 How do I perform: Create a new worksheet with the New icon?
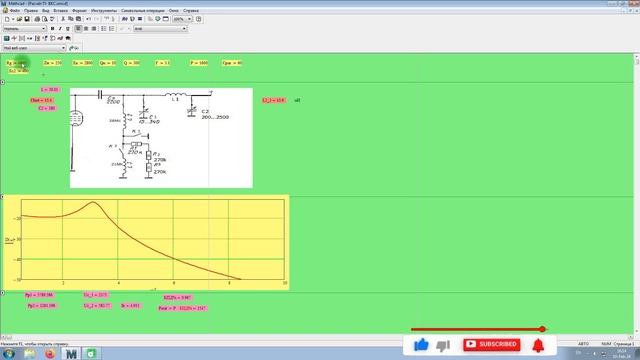tap(7, 19)
